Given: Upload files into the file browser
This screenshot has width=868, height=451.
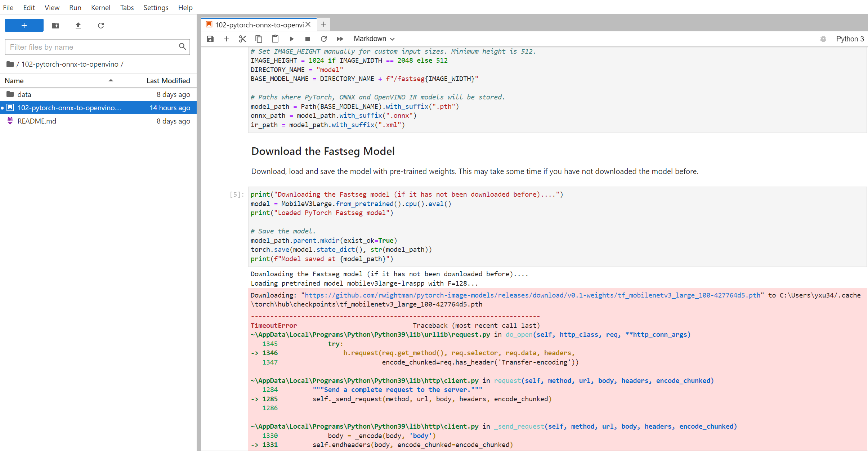Looking at the screenshot, I should (x=78, y=26).
